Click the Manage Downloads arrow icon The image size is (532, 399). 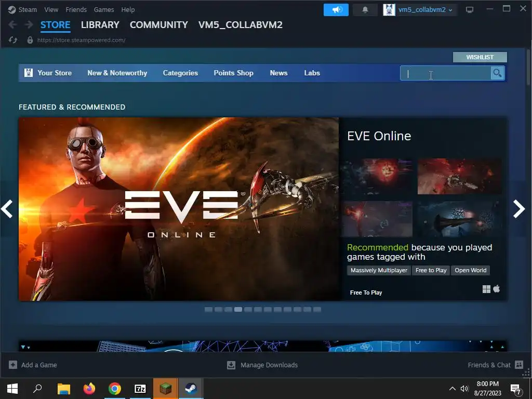[231, 365]
